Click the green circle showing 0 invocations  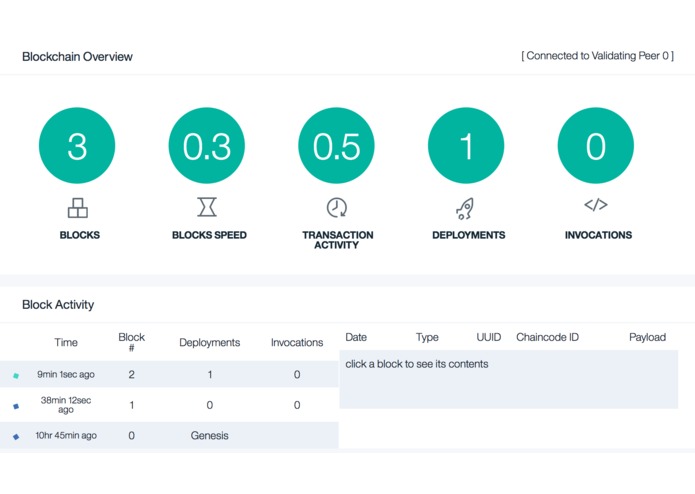point(596,145)
